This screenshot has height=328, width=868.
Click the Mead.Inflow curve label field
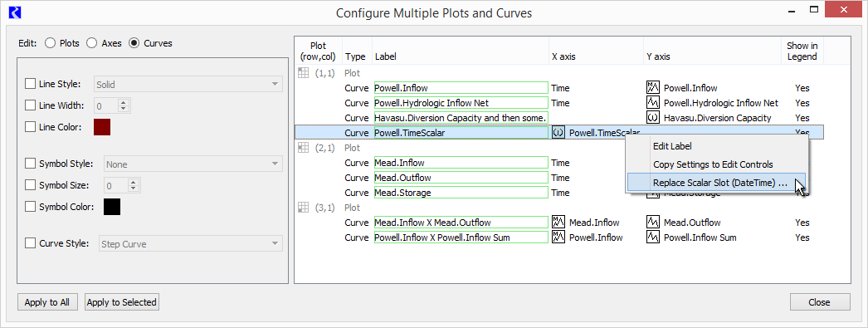point(461,162)
